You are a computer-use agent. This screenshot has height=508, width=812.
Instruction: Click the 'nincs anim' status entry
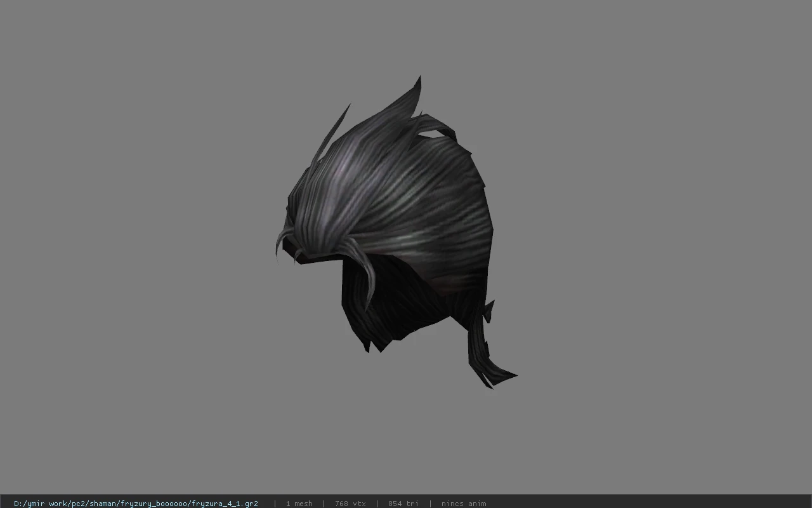point(464,504)
